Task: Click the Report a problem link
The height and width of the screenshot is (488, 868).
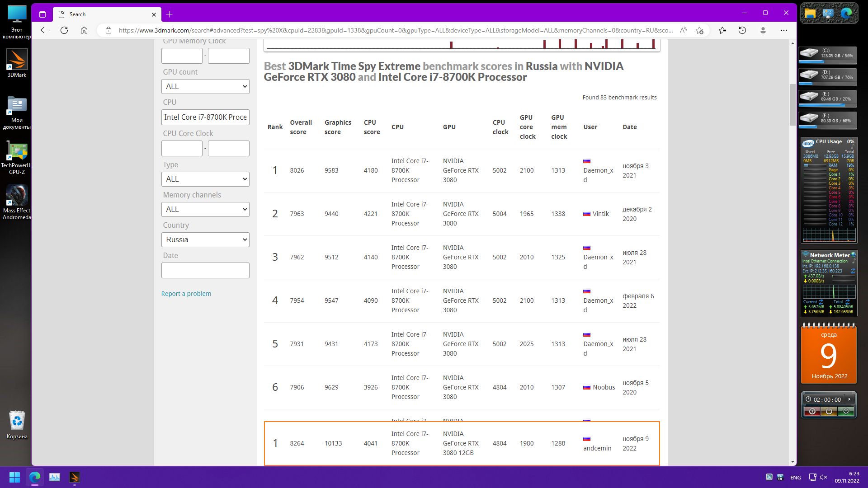Action: (186, 294)
